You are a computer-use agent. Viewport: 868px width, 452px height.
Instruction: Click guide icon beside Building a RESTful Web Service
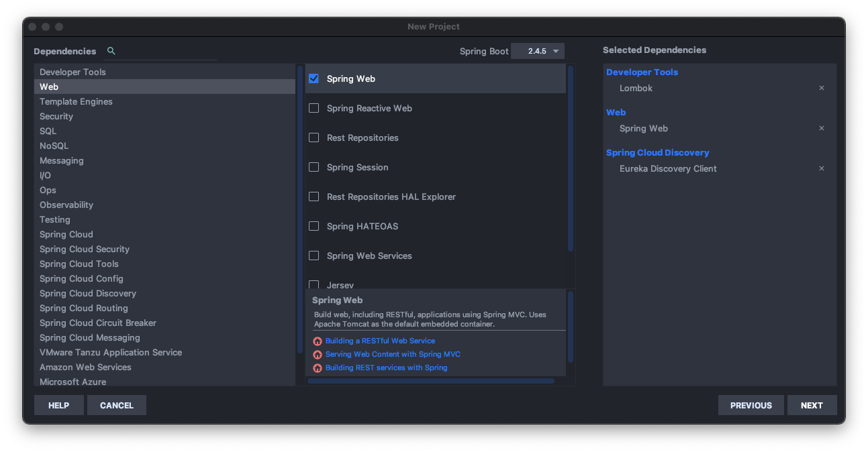click(318, 341)
